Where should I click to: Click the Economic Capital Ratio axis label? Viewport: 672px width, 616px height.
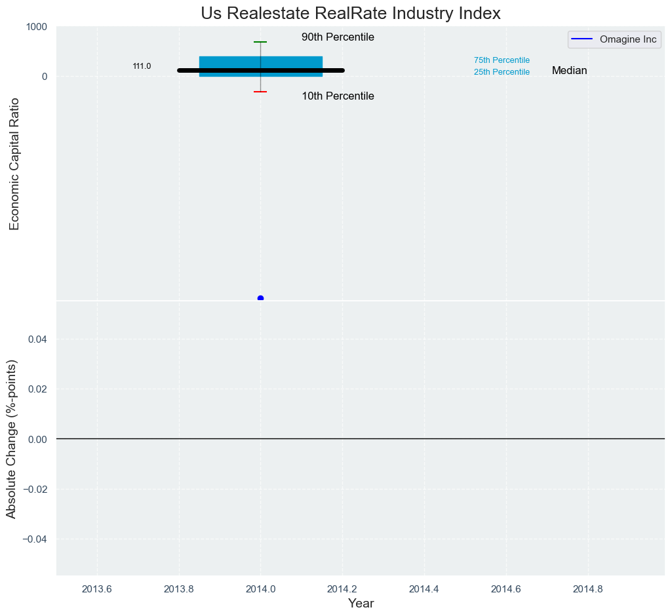(14, 164)
